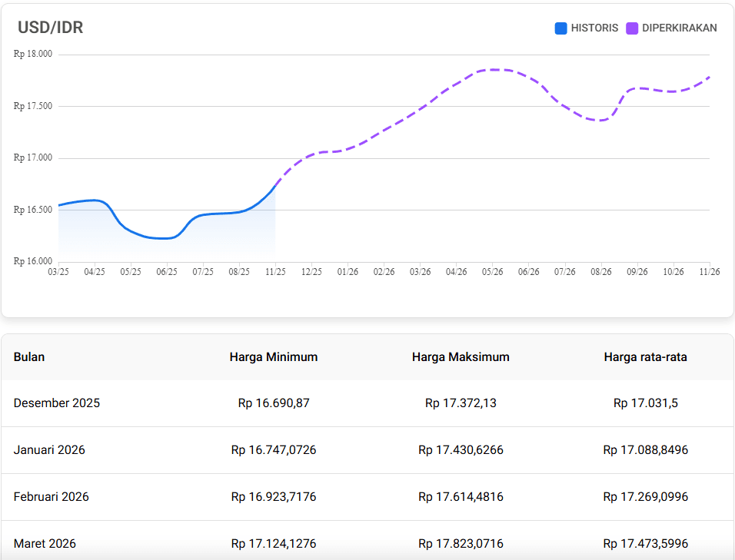Toggle the HISTORIS series legend label
The image size is (735, 560).
[x=594, y=28]
